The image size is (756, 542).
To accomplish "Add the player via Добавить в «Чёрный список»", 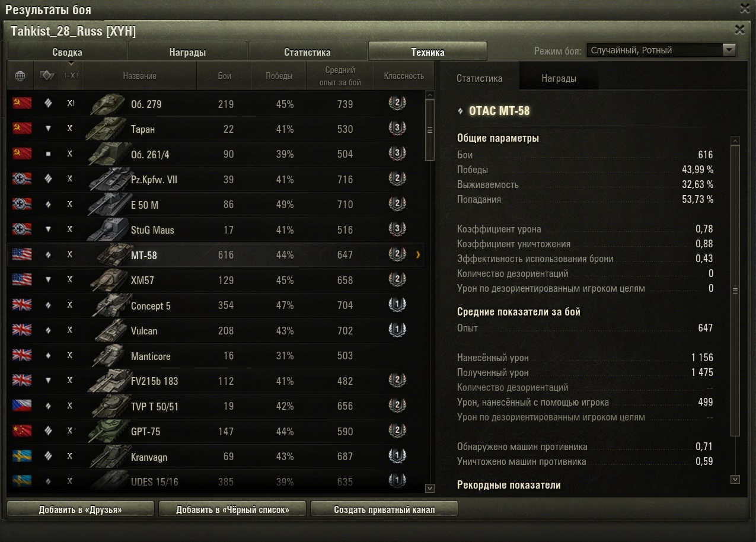I will [x=232, y=509].
